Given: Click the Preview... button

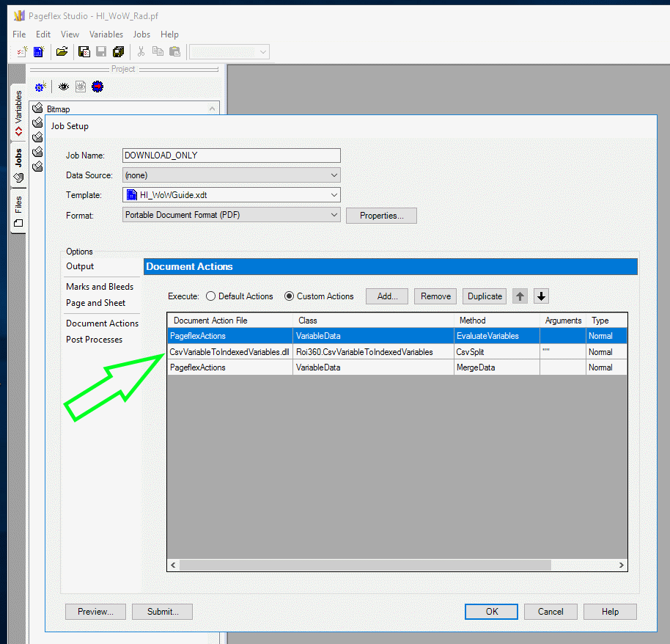Looking at the screenshot, I should point(95,612).
